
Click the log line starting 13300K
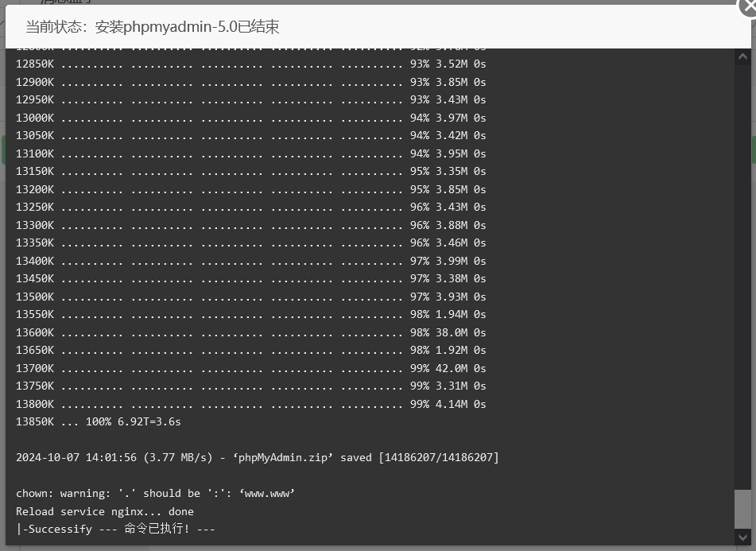click(x=250, y=225)
